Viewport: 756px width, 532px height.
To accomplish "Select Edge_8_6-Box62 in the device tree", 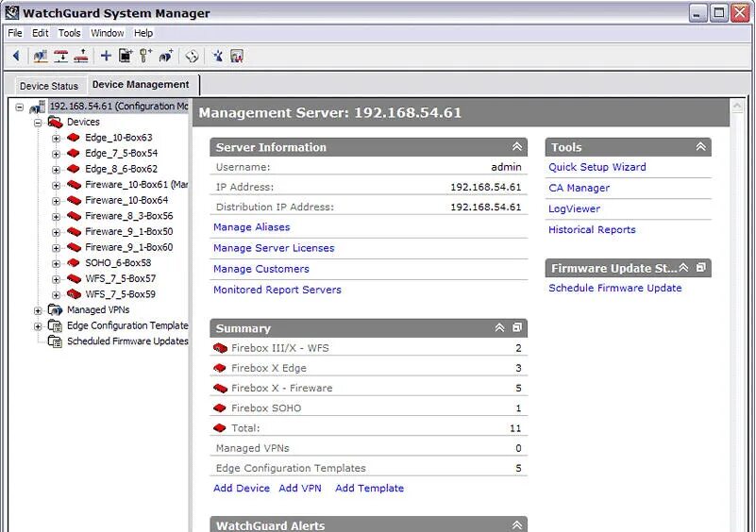I will (x=121, y=169).
